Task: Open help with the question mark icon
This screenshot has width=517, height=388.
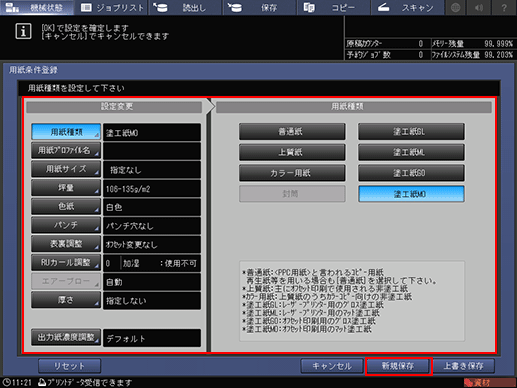Action: click(x=504, y=7)
